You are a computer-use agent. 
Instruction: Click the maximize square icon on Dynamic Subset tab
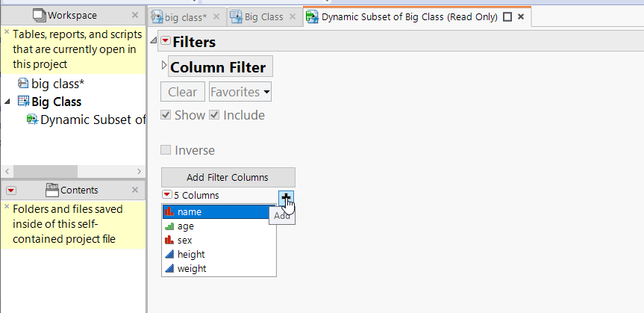point(507,16)
